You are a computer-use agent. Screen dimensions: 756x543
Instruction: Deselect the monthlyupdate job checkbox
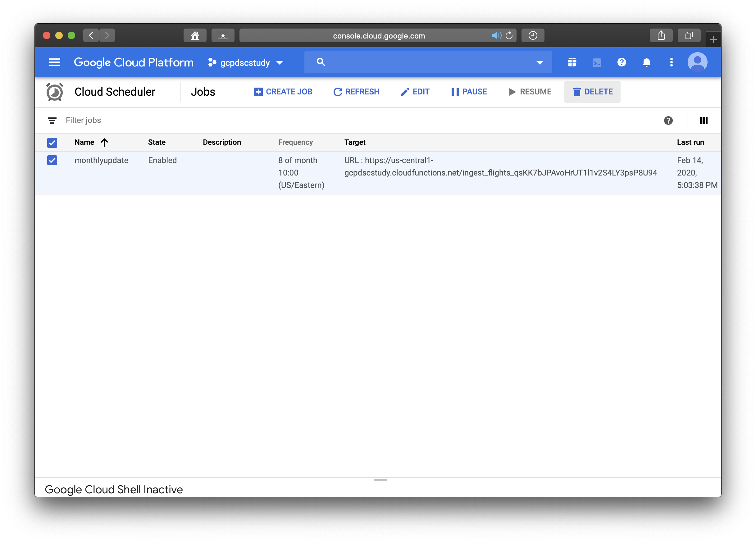point(52,160)
